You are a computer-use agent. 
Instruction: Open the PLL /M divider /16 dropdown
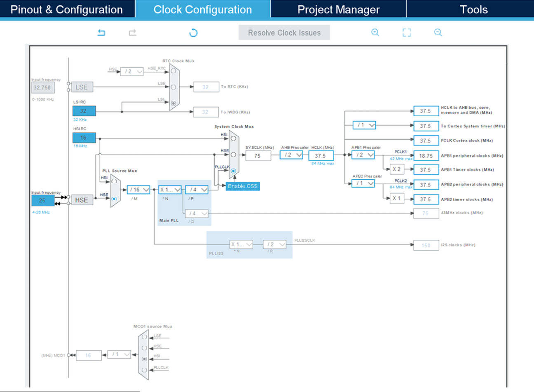138,190
